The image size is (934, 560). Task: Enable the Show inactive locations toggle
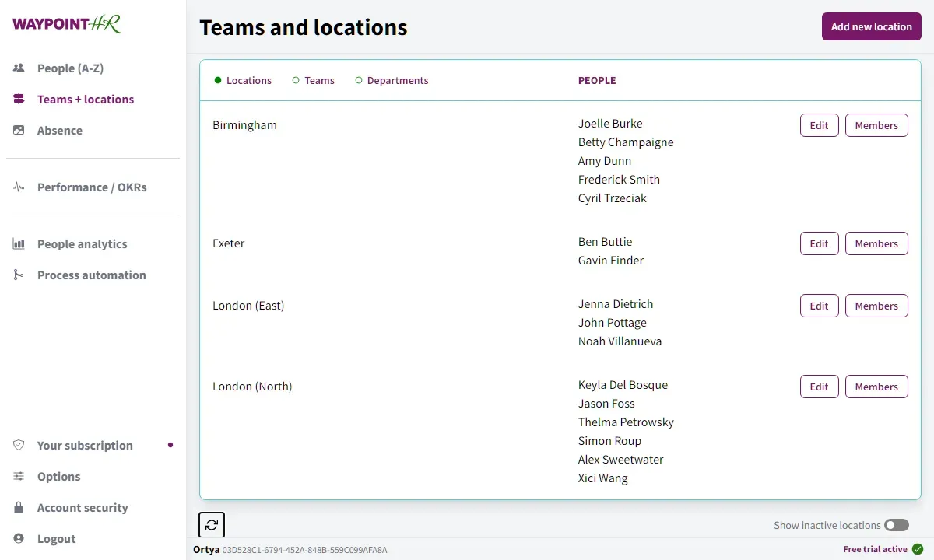coord(896,525)
